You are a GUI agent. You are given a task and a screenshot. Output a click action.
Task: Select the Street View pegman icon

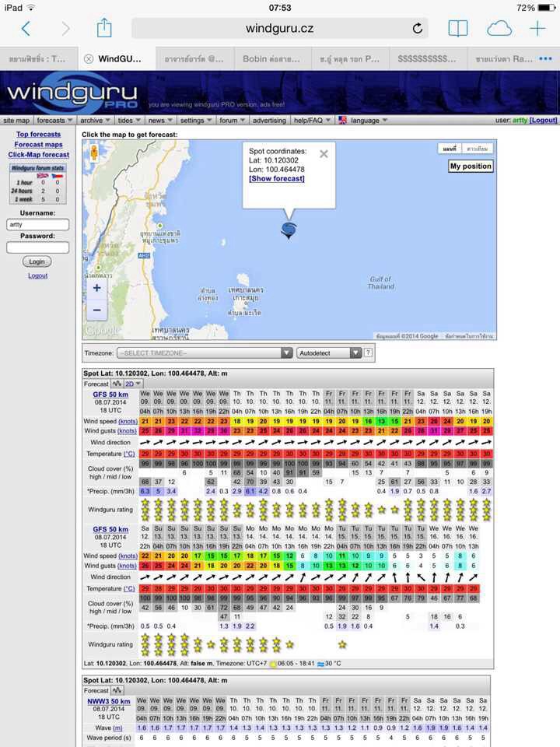click(94, 153)
